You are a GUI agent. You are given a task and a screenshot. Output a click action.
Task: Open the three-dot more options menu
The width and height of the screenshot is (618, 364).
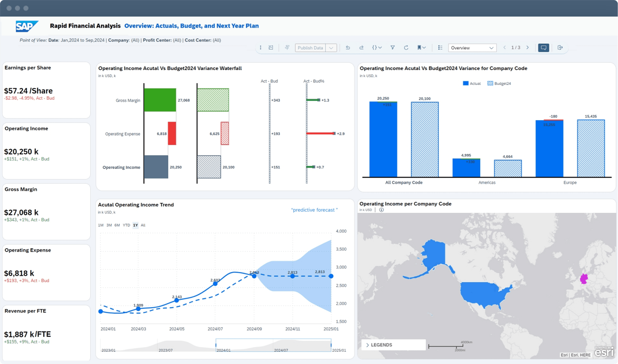pos(260,47)
